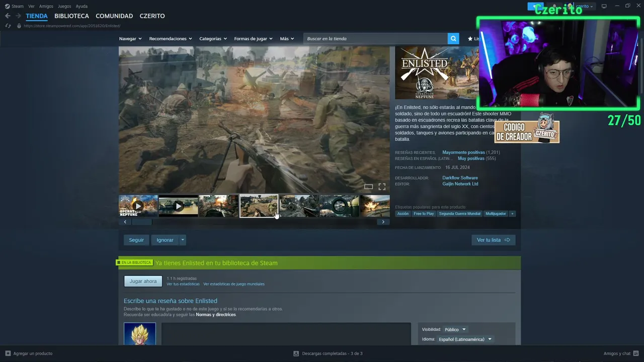Open Ver estadísticas de juego mundiales link
Viewport: 644px width, 362px height.
tap(234, 284)
